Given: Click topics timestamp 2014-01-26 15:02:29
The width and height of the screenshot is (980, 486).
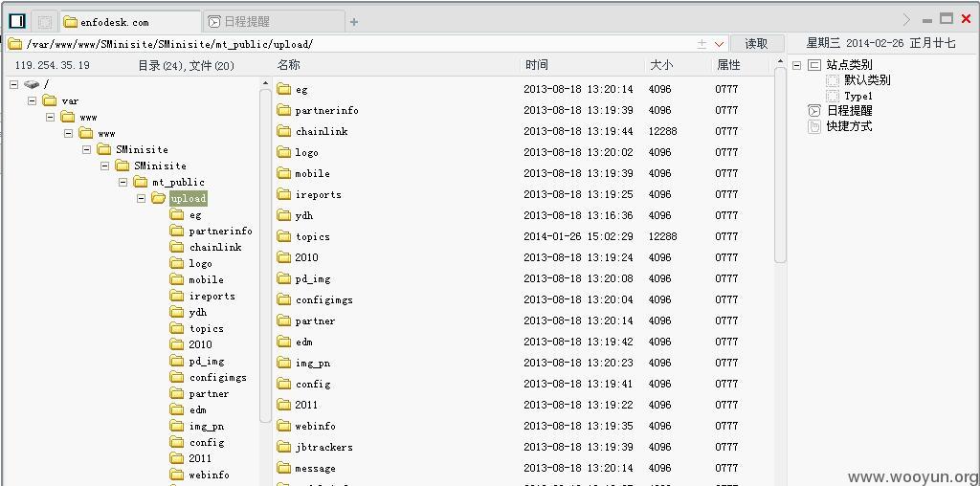Looking at the screenshot, I should click(x=578, y=236).
